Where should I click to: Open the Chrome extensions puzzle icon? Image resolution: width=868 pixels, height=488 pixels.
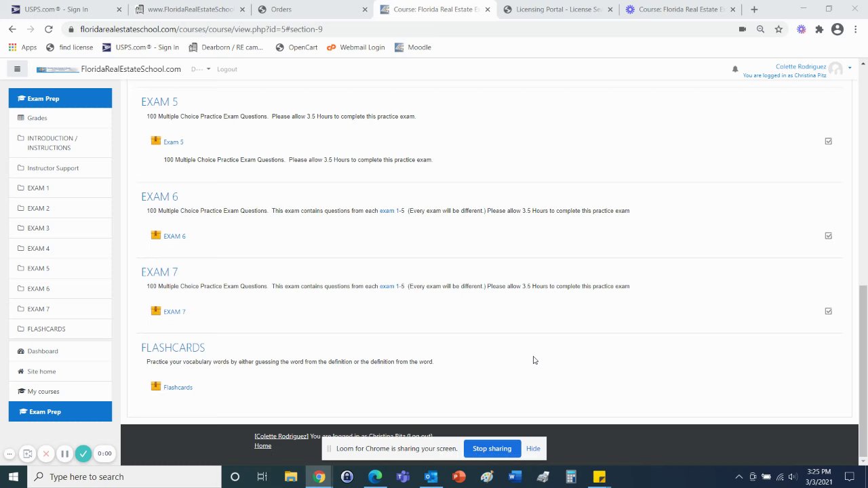click(819, 29)
